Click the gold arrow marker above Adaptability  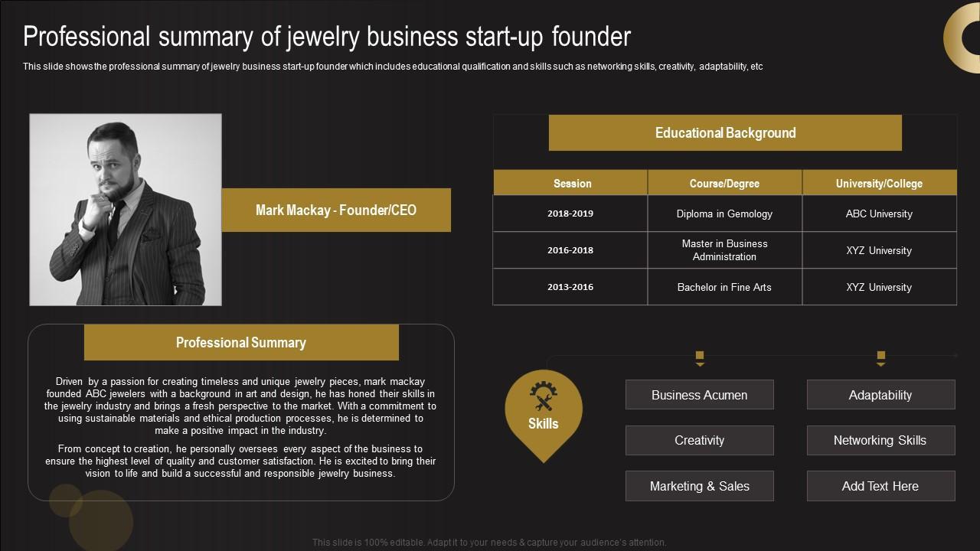coord(880,357)
